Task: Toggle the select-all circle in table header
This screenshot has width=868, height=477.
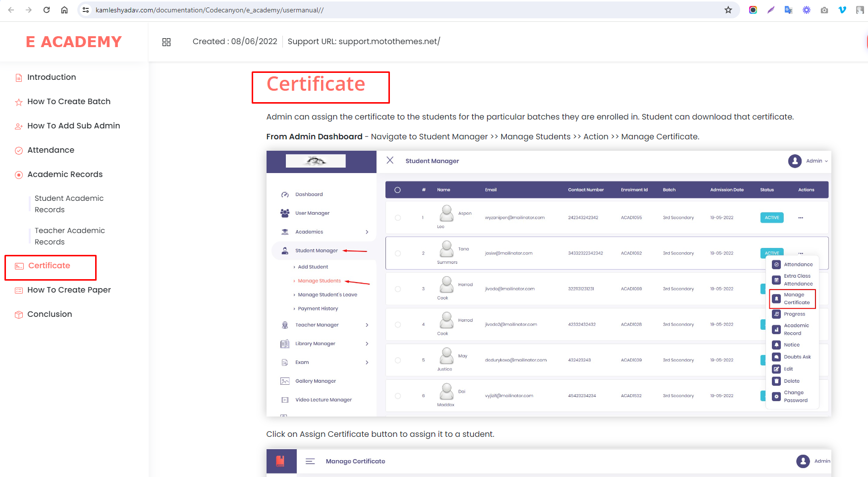Action: point(397,190)
